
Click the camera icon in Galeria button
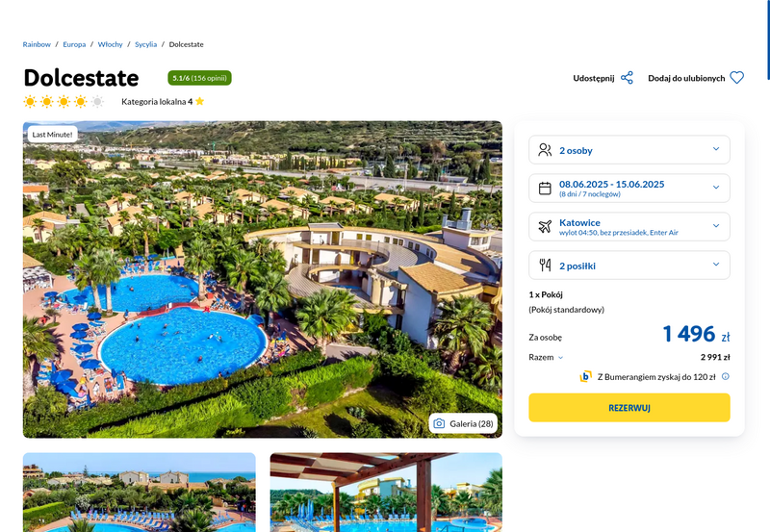pos(439,423)
